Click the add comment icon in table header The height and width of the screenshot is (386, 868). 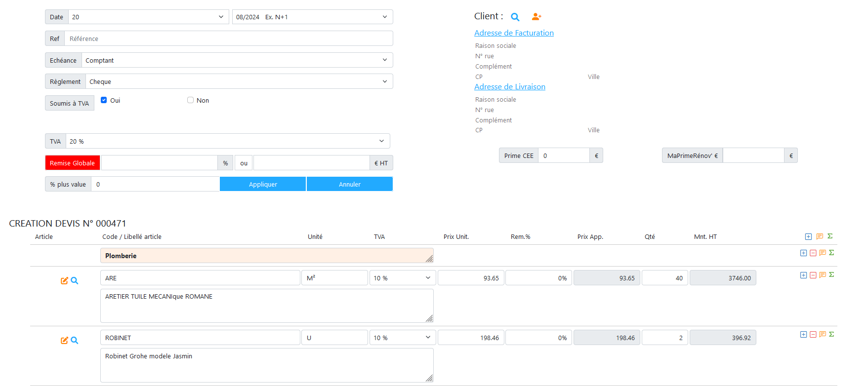(820, 236)
